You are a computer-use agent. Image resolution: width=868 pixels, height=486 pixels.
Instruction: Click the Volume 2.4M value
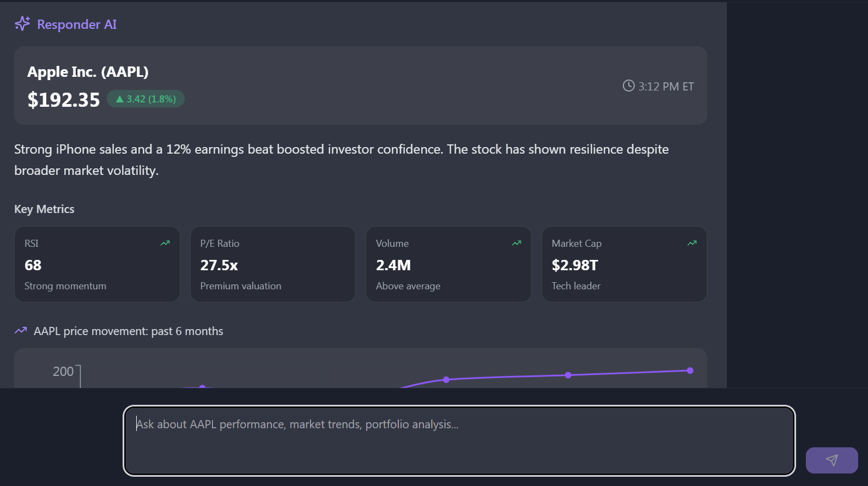tap(393, 265)
